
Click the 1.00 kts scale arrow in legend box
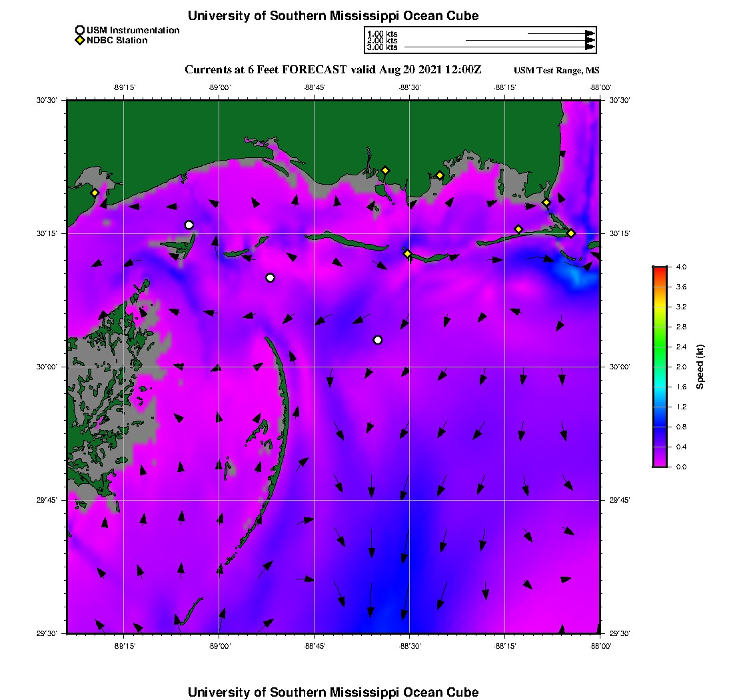562,34
